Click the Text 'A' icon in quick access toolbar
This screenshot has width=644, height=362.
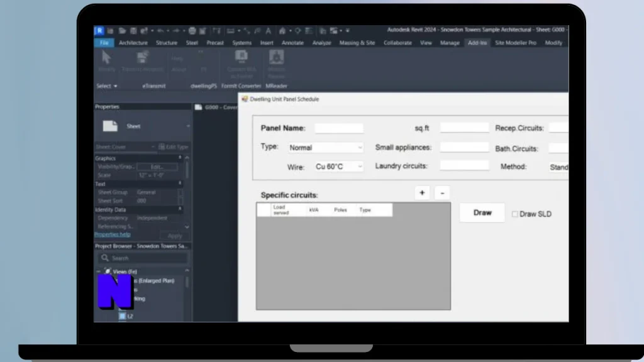click(x=268, y=31)
